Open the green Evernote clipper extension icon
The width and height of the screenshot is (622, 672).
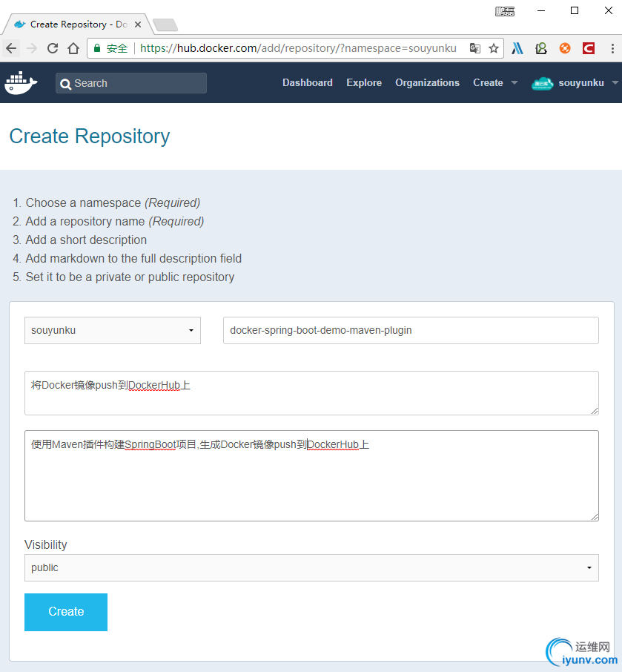point(541,48)
